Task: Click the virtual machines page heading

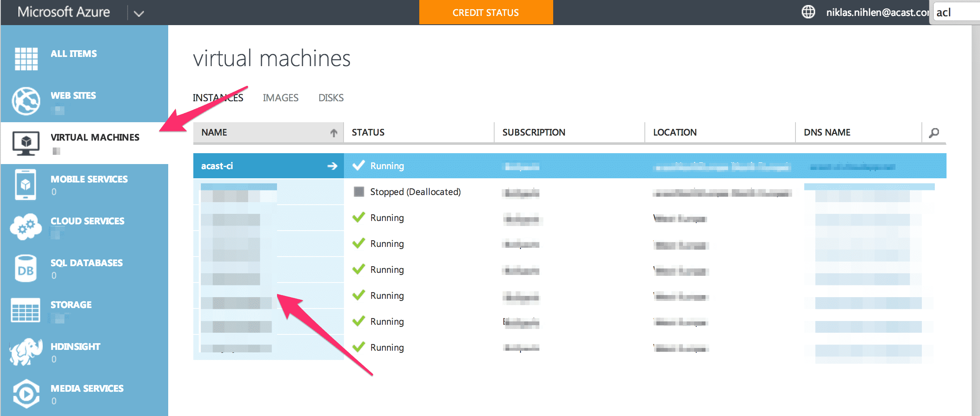Action: (x=272, y=58)
